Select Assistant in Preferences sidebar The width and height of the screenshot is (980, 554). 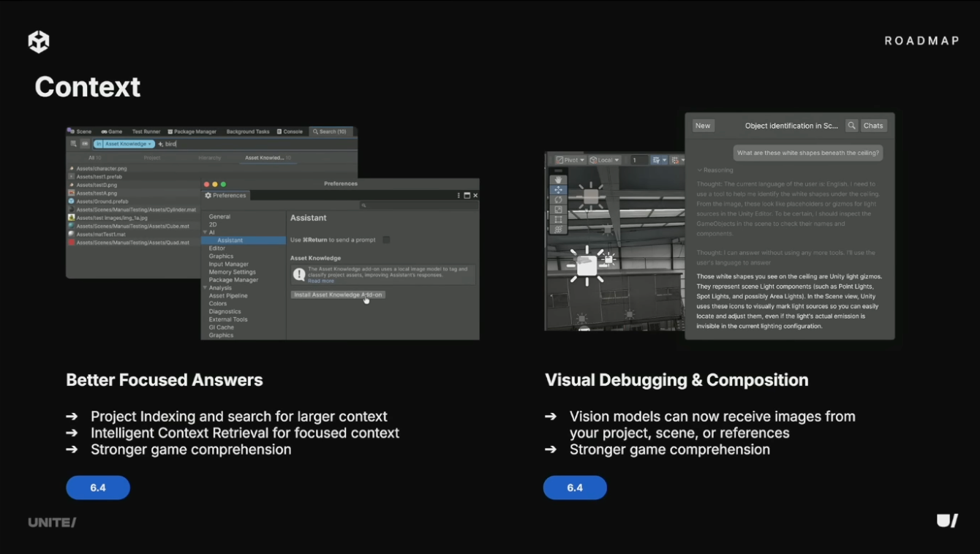244,240
